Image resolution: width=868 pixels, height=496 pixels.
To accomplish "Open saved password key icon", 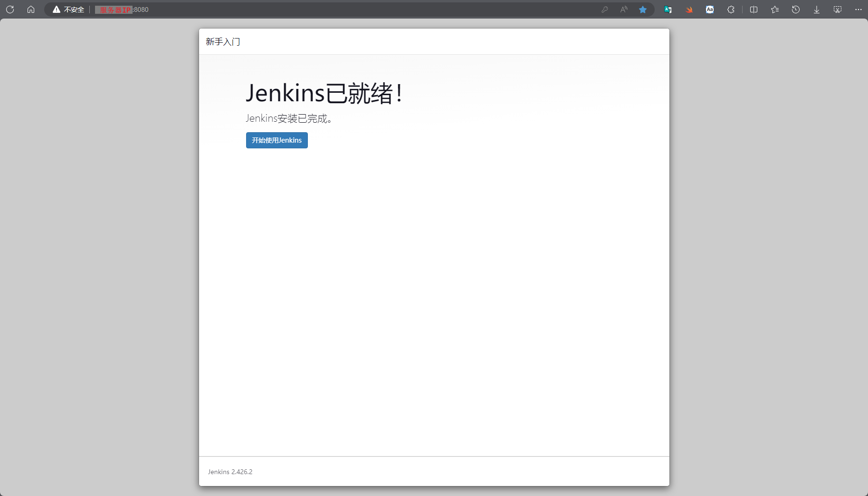I will (605, 10).
